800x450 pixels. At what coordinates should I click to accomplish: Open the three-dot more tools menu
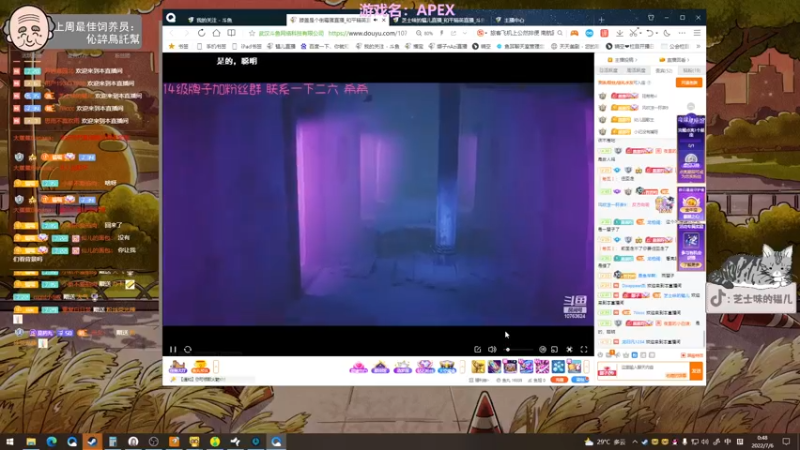682,33
